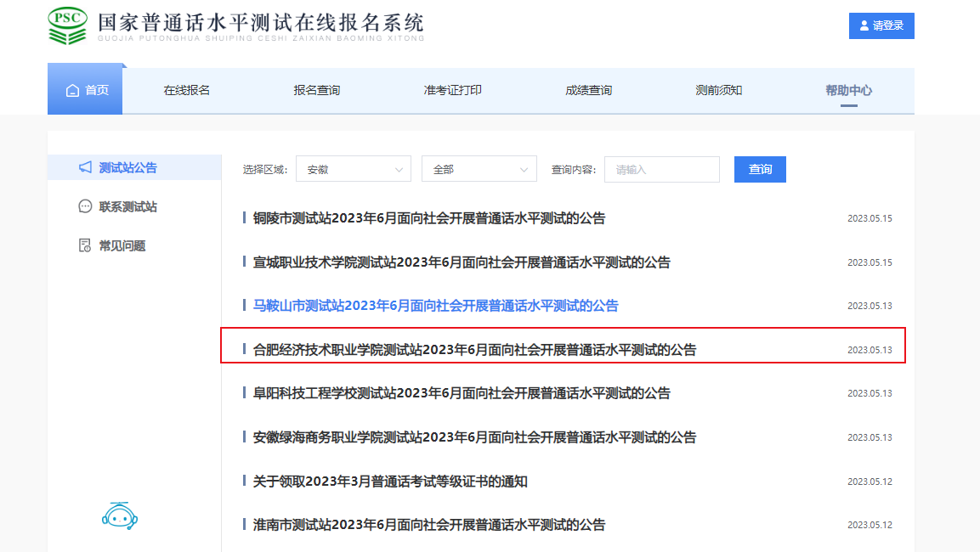This screenshot has width=980, height=552.
Task: Open the 合肥经济技术职业学院 announcement
Action: click(x=474, y=349)
